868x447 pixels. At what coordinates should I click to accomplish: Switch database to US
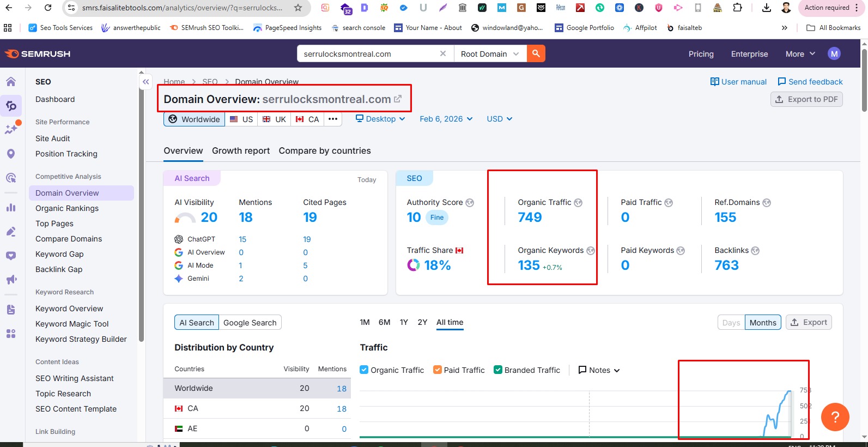tap(241, 119)
